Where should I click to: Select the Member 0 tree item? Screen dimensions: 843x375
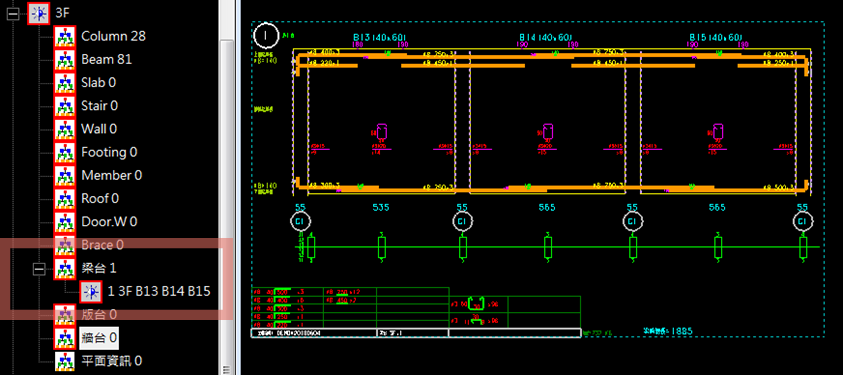111,175
